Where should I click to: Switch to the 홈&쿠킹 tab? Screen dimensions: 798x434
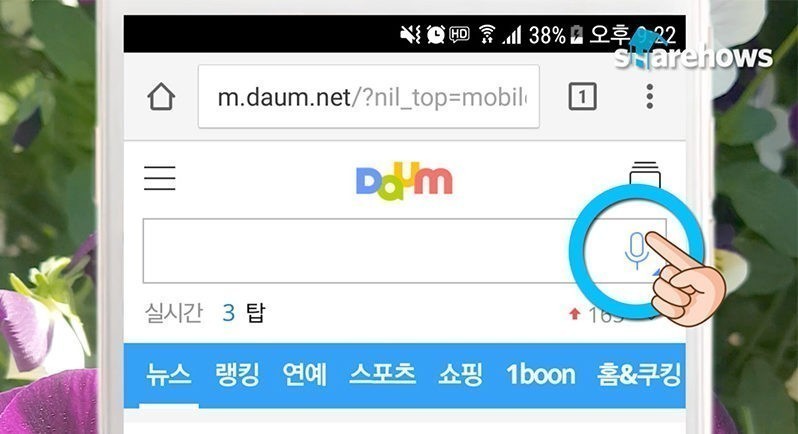[639, 374]
